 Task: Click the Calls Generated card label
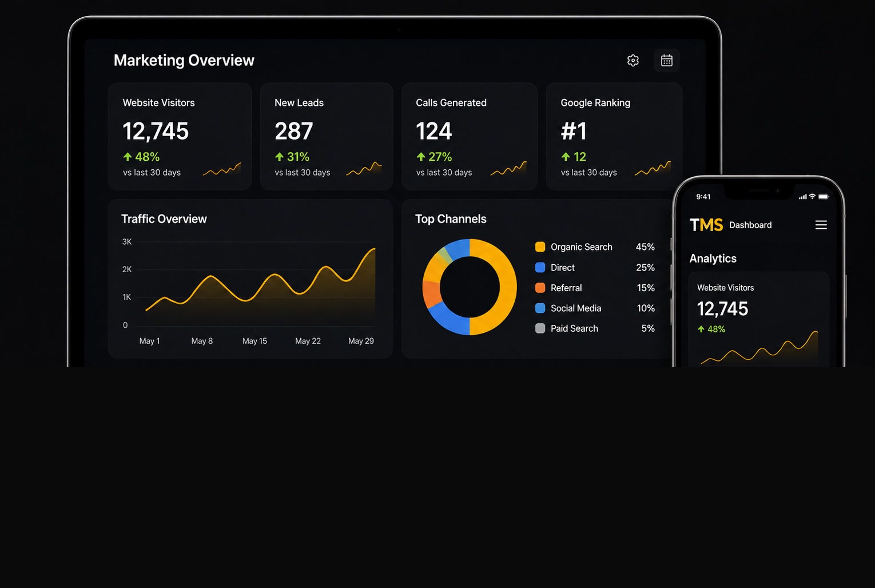(x=451, y=103)
